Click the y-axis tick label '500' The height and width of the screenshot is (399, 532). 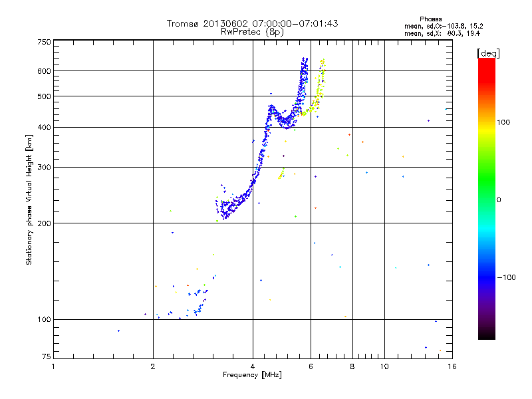click(x=44, y=96)
